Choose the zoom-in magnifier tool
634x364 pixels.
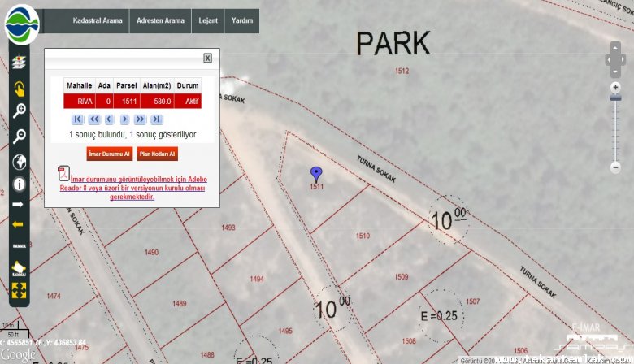[19, 110]
